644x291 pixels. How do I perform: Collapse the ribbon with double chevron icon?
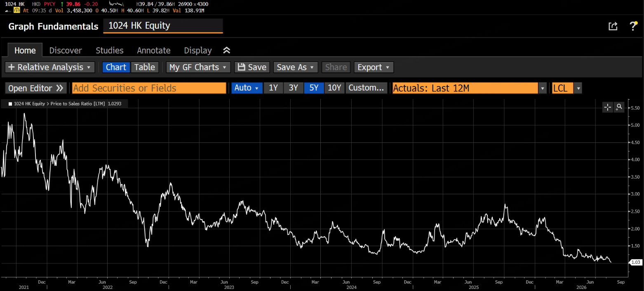click(x=226, y=50)
